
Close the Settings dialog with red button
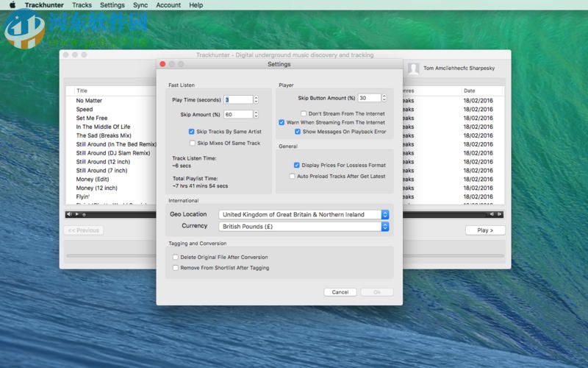click(162, 64)
